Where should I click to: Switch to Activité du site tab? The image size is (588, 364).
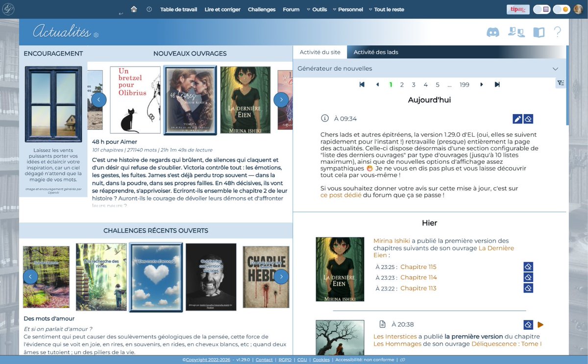pos(320,52)
